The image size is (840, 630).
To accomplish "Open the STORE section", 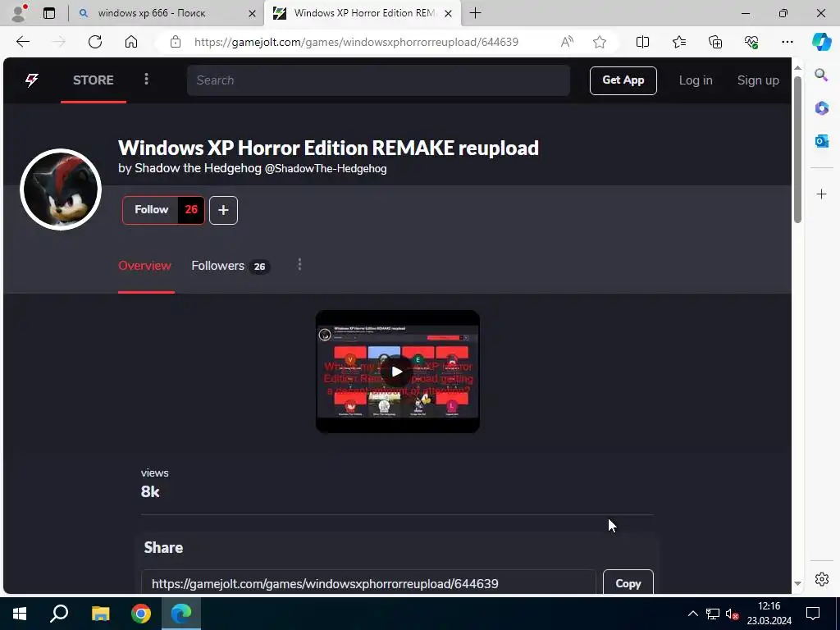I will 94,80.
